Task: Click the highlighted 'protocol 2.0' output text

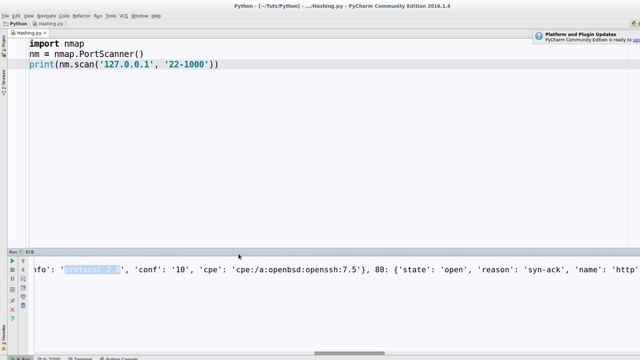Action: point(92,269)
